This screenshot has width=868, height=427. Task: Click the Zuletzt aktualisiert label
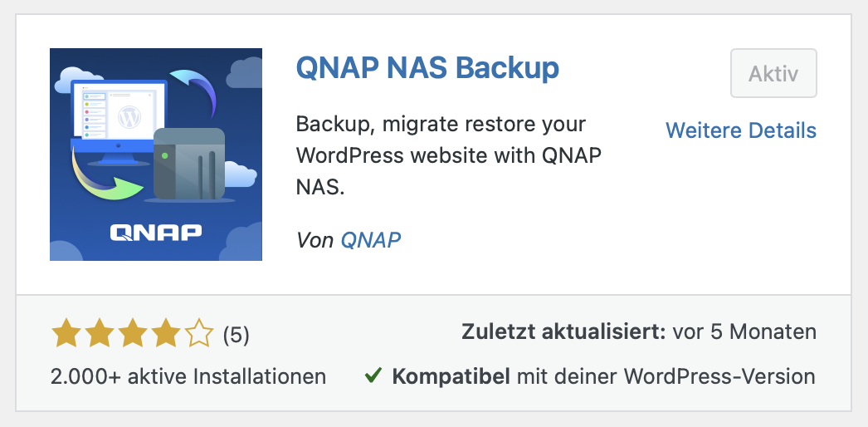(563, 331)
